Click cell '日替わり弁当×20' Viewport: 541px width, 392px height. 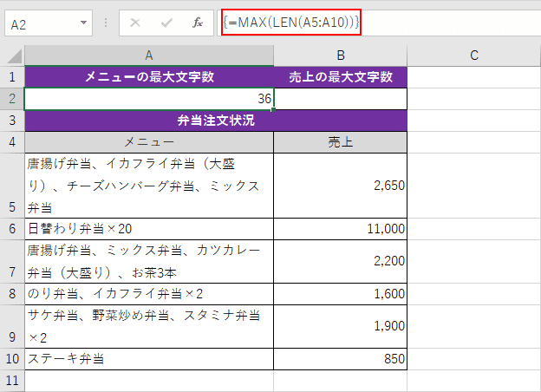149,229
